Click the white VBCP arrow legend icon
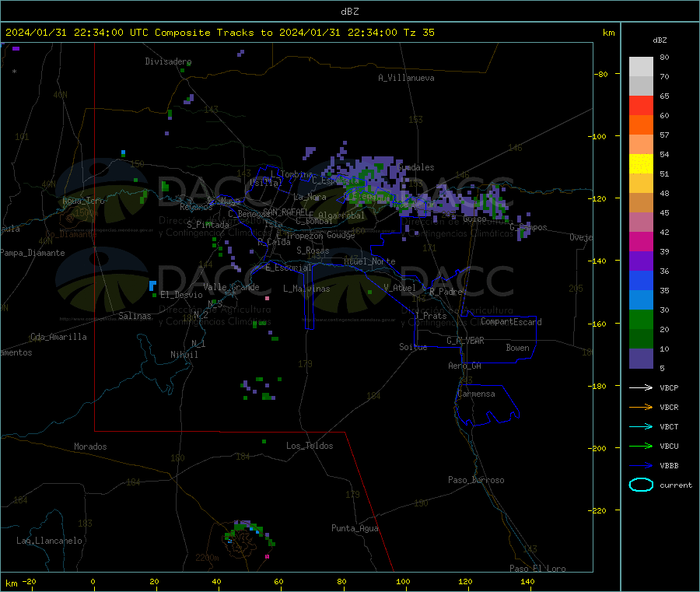This screenshot has height=592, width=700. coord(641,387)
